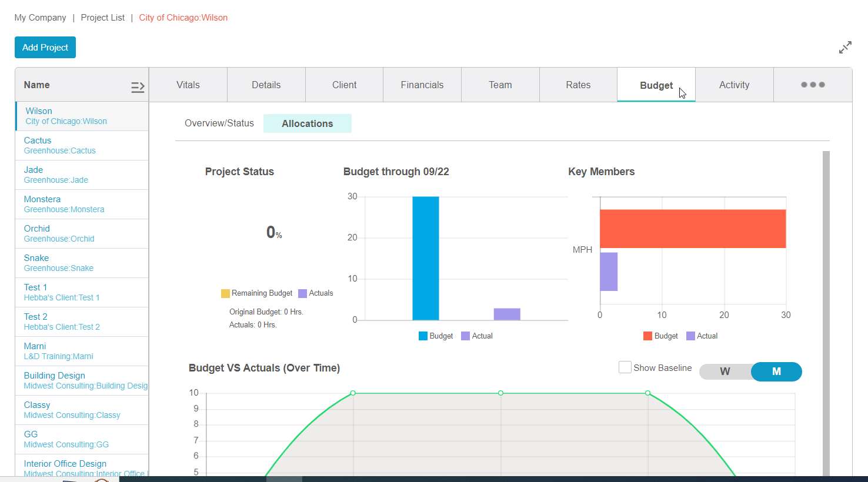
Task: Select the Budget tab
Action: pos(656,85)
